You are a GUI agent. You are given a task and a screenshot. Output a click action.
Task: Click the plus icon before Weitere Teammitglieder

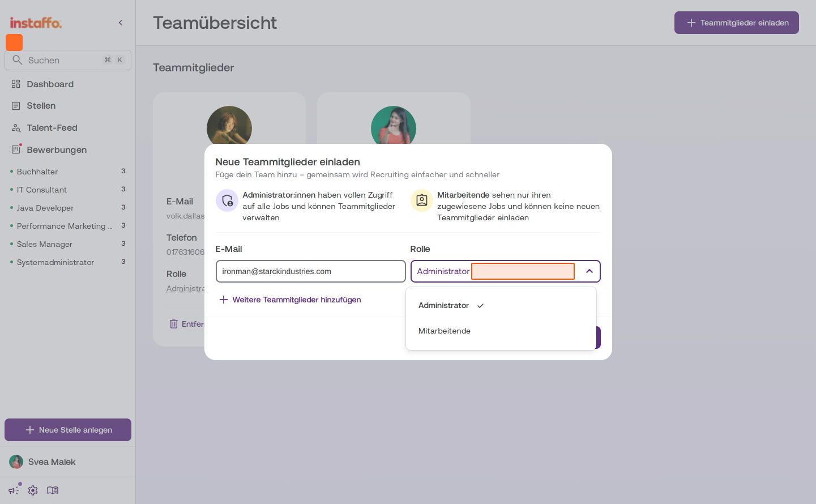pos(224,300)
